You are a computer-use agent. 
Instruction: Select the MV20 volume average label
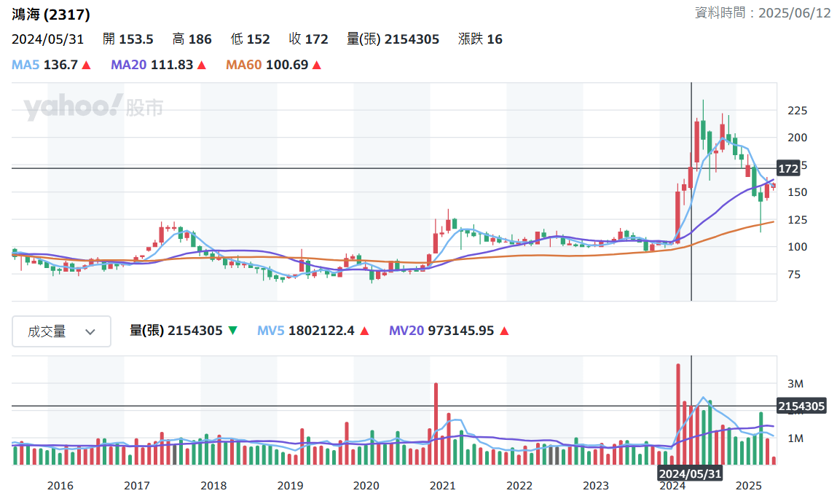406,331
